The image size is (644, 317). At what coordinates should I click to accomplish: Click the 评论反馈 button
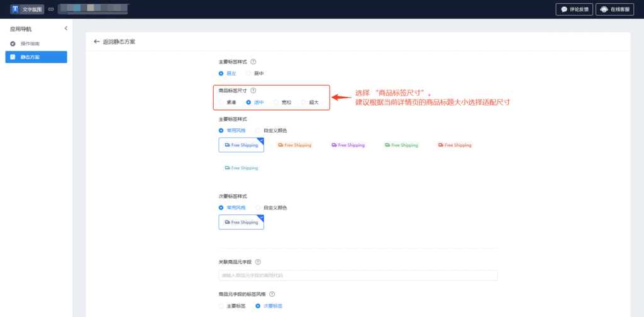click(574, 9)
